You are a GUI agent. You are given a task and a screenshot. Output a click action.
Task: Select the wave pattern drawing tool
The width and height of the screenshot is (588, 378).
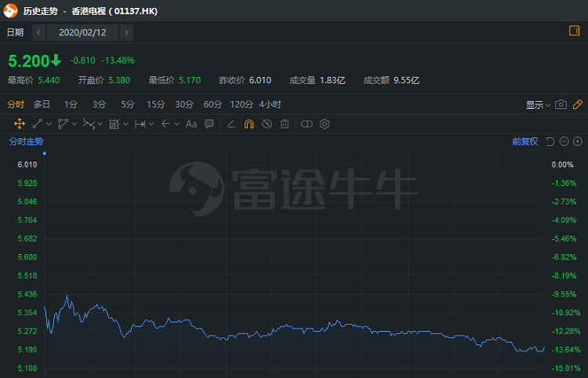(x=89, y=124)
